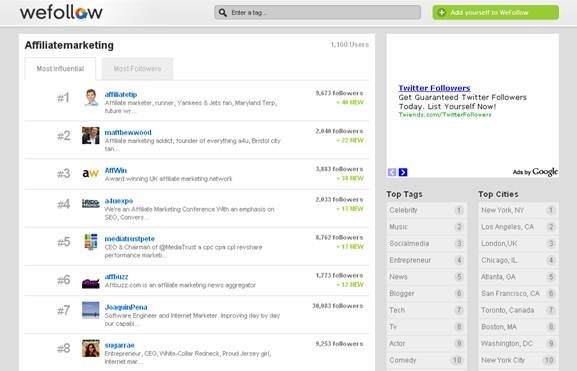The width and height of the screenshot is (577, 371).
Task: Click affiliatetip's '9,673 followers' text
Action: point(339,93)
